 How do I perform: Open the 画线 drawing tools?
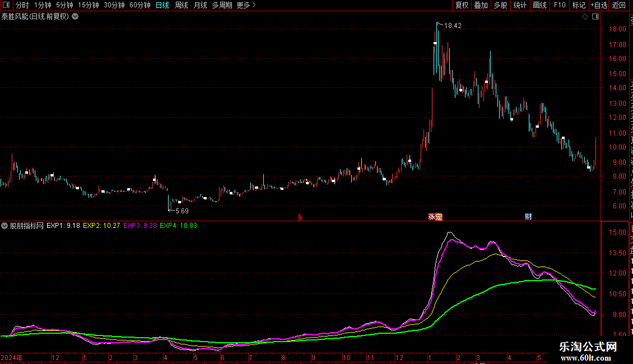[540, 5]
